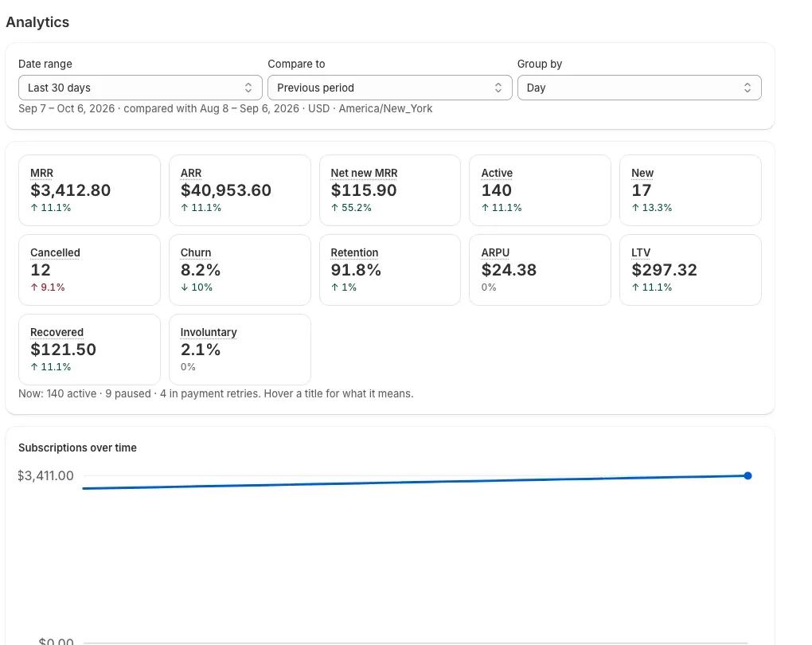Click the MRR metric title
The width and height of the screenshot is (812, 645).
42,173
